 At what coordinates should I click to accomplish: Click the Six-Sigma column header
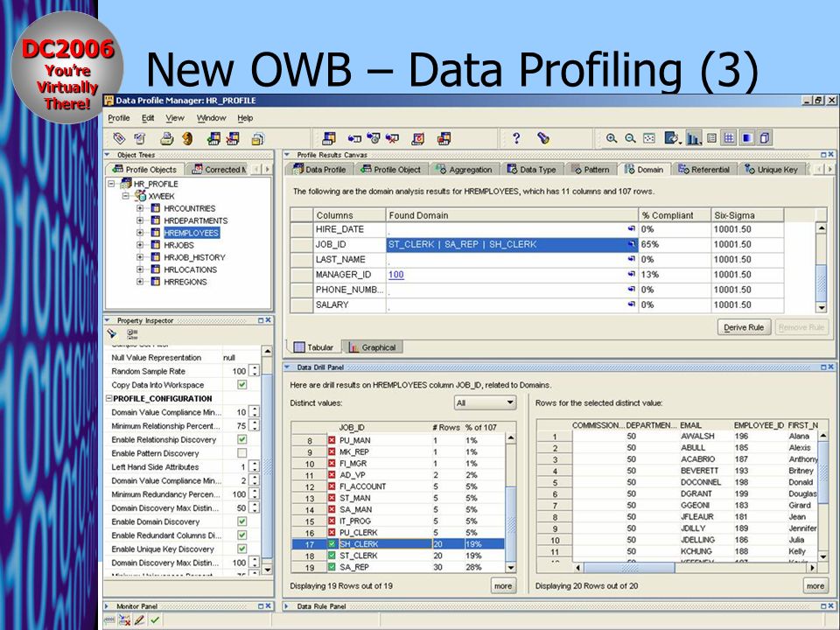click(x=747, y=215)
